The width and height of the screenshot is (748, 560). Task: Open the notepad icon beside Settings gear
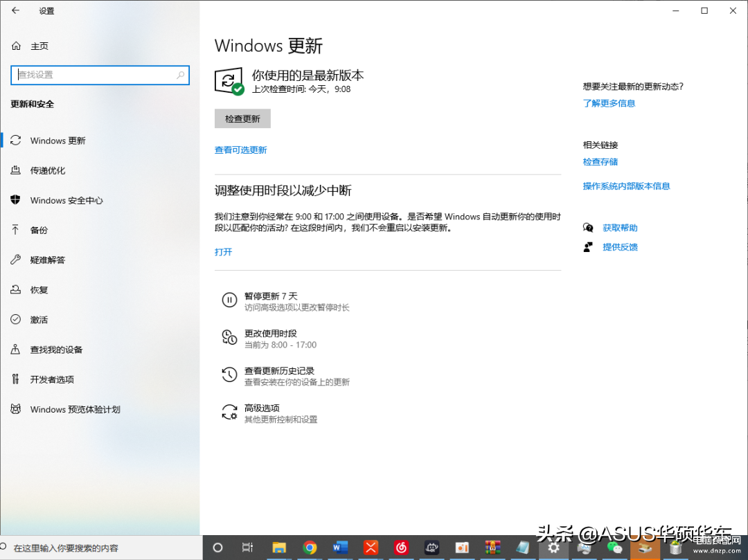coord(523,548)
